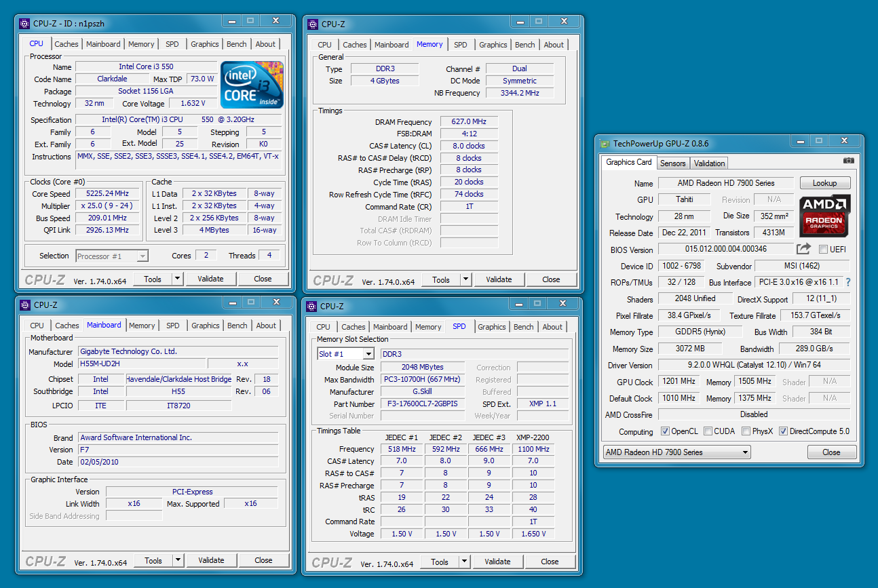Click the Close button in GPU-Z

point(832,452)
